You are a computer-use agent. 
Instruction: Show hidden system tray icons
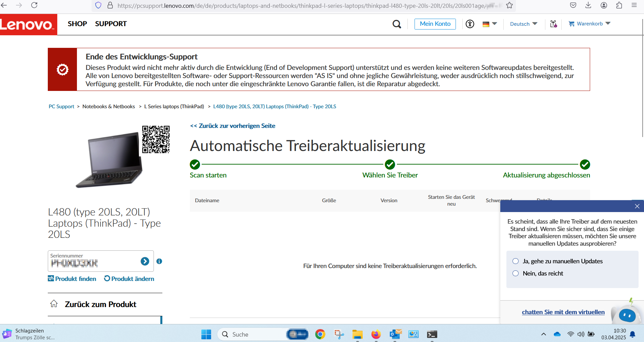coord(544,334)
